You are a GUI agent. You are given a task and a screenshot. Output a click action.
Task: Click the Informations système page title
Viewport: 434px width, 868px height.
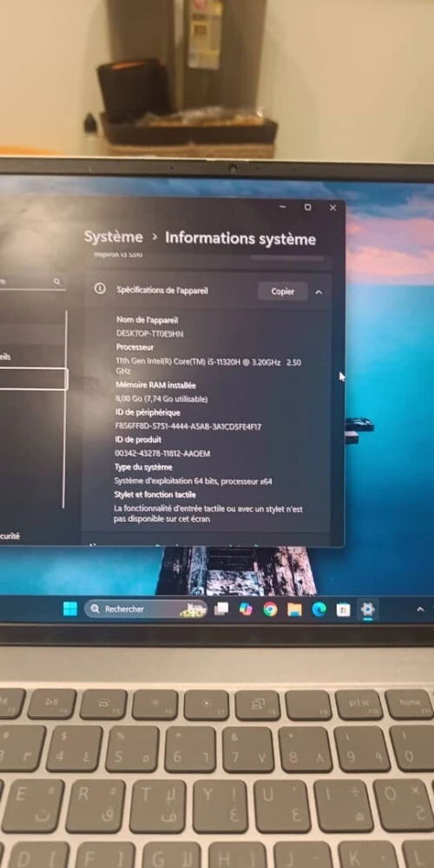[240, 239]
